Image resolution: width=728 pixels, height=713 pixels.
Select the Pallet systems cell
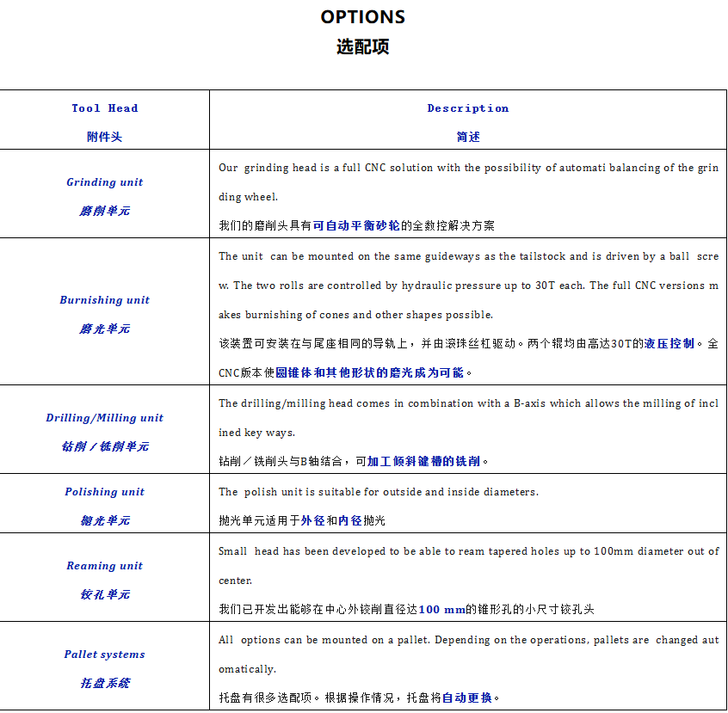point(104,655)
